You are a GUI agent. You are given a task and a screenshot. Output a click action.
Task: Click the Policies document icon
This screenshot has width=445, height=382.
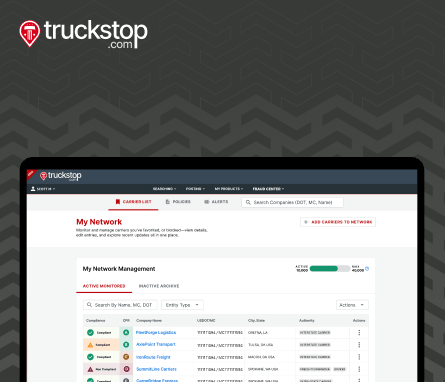pos(168,202)
